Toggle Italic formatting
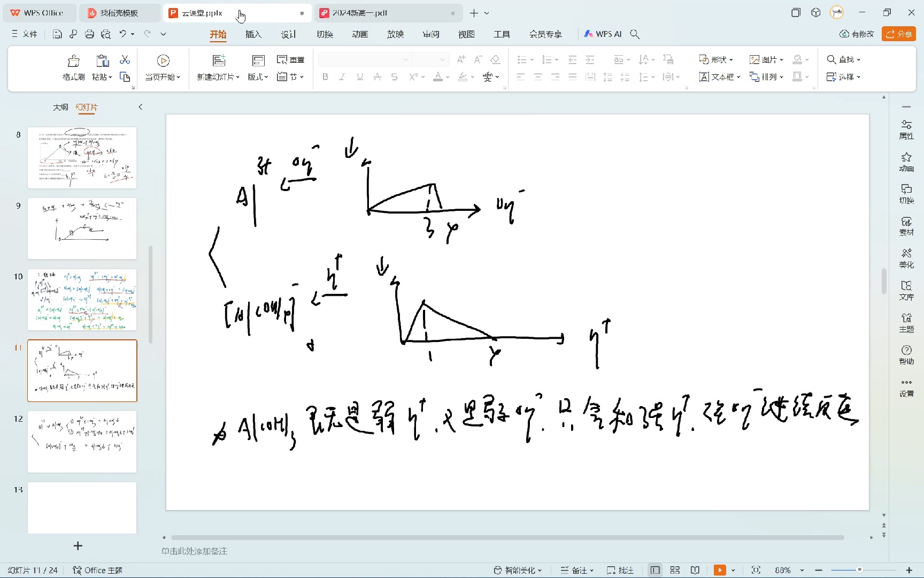The width and height of the screenshot is (924, 578). pyautogui.click(x=342, y=77)
